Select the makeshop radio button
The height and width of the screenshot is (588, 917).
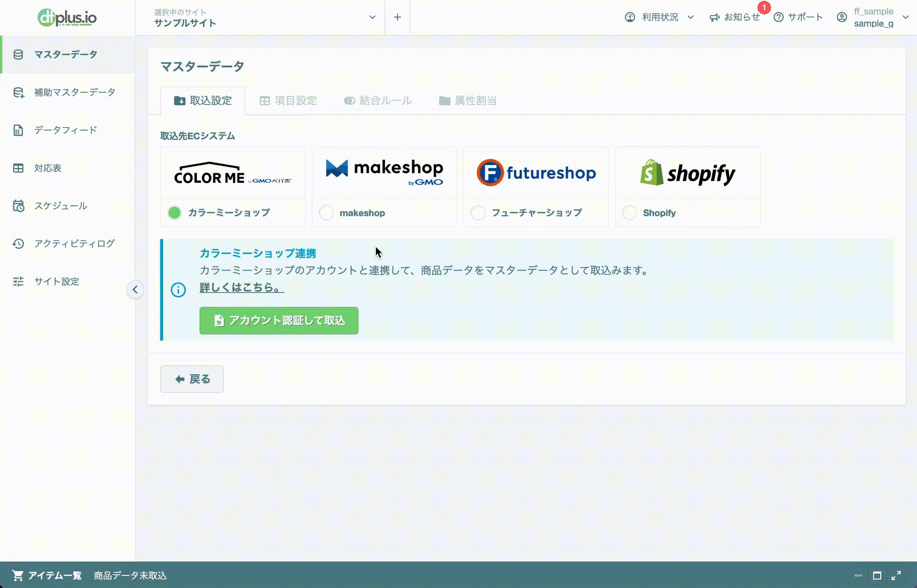(x=326, y=213)
